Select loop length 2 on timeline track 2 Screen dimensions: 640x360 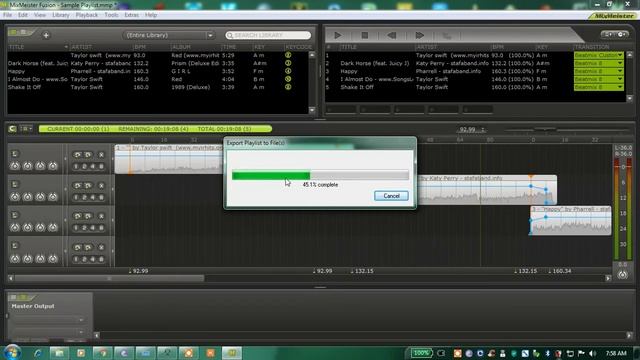(84, 198)
